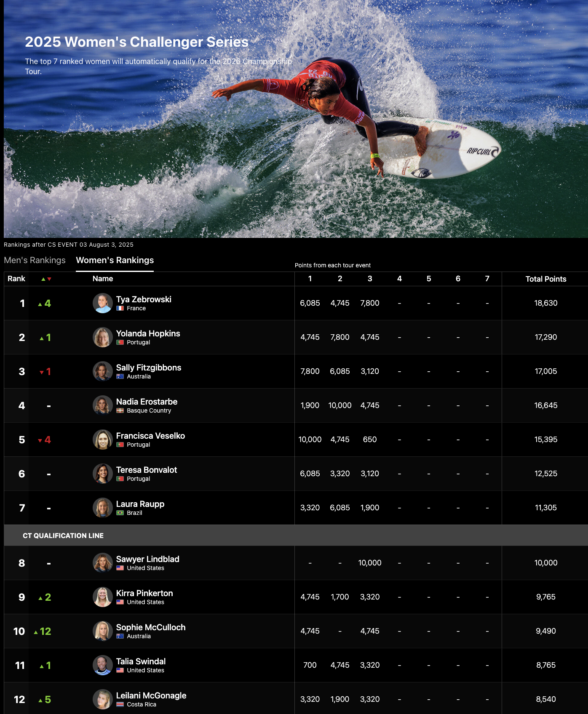Click Sally Fitzgibbons' Australia flag icon
This screenshot has width=588, height=714.
120,376
